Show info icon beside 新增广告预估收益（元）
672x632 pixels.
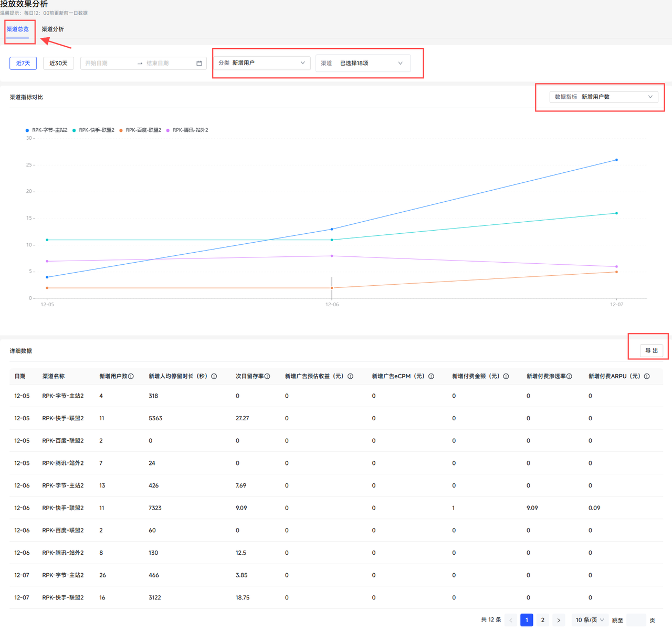(350, 376)
